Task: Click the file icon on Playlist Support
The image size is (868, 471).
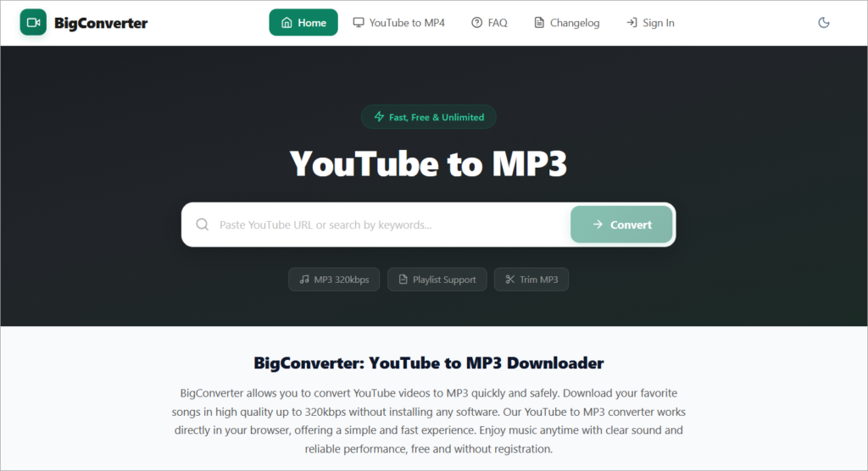Action: click(x=403, y=279)
